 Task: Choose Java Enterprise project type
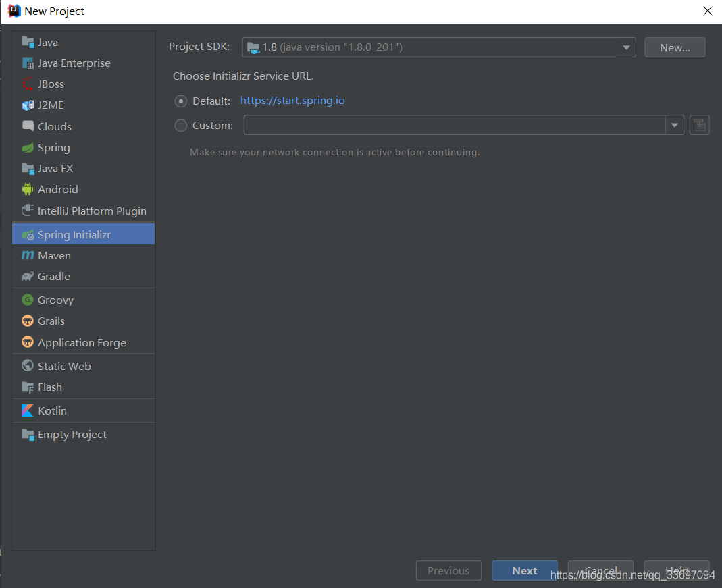coord(83,63)
